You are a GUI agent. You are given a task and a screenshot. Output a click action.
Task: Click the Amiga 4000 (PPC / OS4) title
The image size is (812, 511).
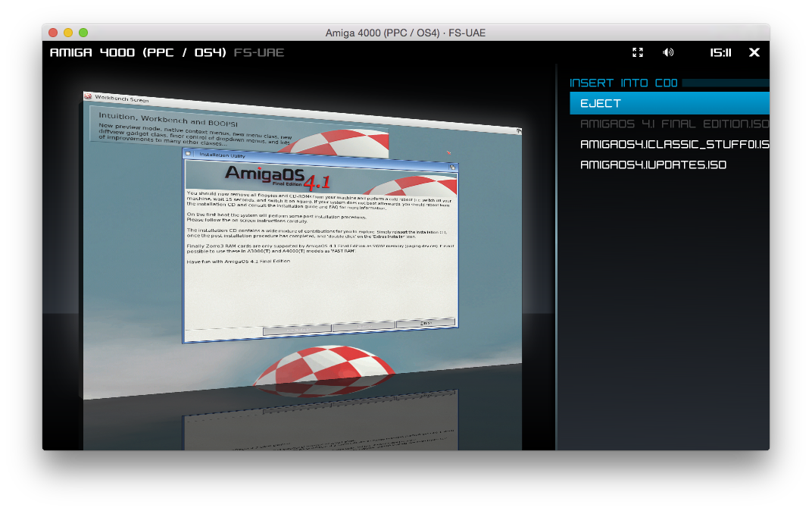[x=138, y=52]
